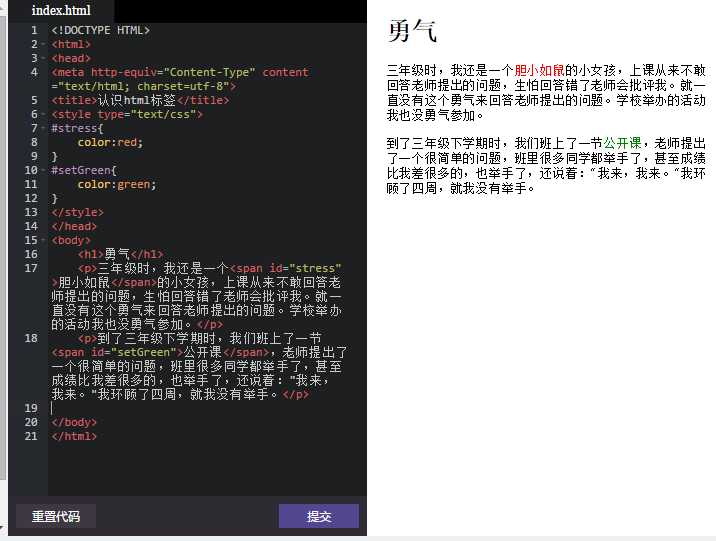The height and width of the screenshot is (541, 716).
Task: Click color:green declaration in code
Action: [x=117, y=184]
